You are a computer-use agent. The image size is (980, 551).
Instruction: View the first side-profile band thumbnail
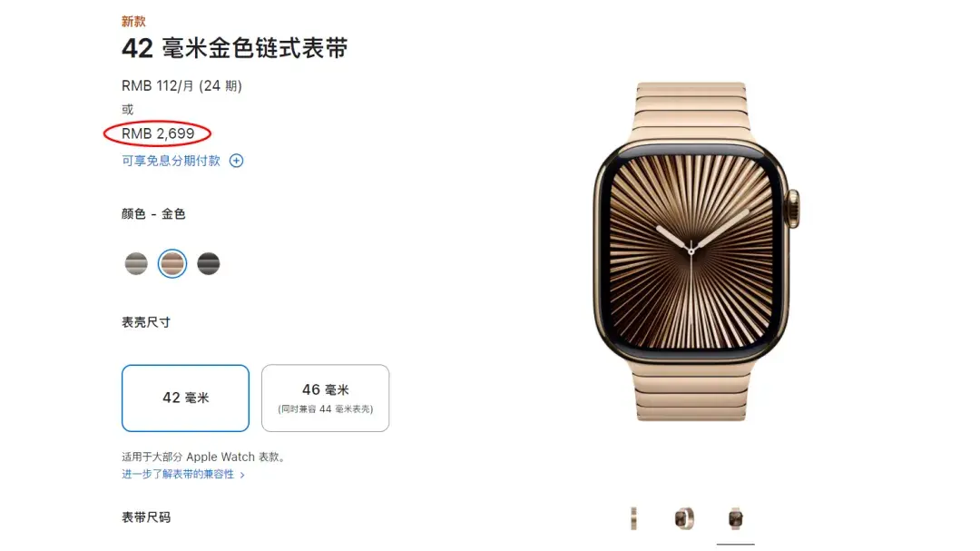tap(633, 518)
